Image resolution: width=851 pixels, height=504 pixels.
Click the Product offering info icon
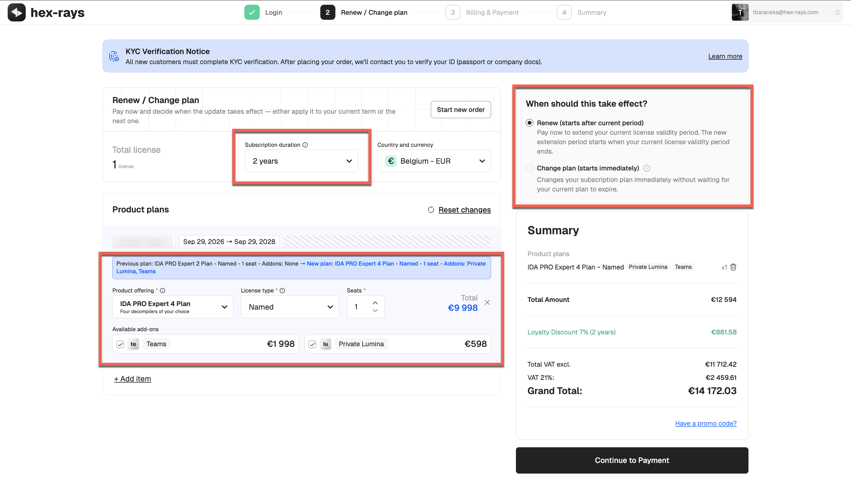point(163,290)
